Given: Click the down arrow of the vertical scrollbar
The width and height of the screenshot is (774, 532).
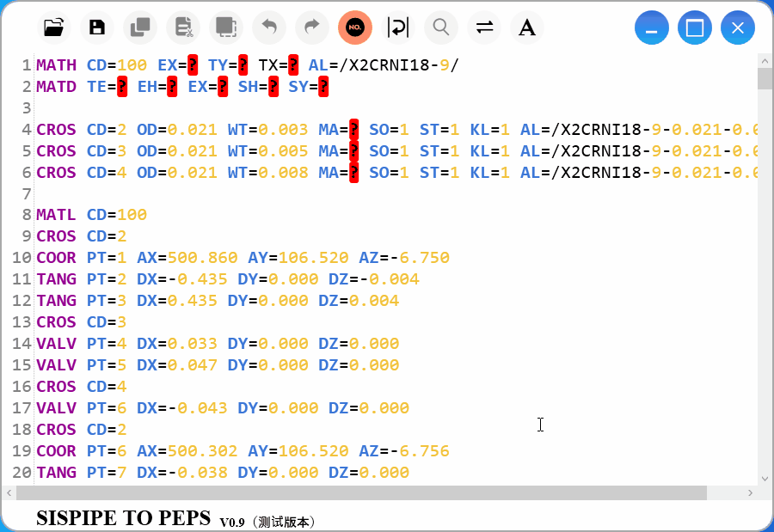Looking at the screenshot, I should coord(764,479).
